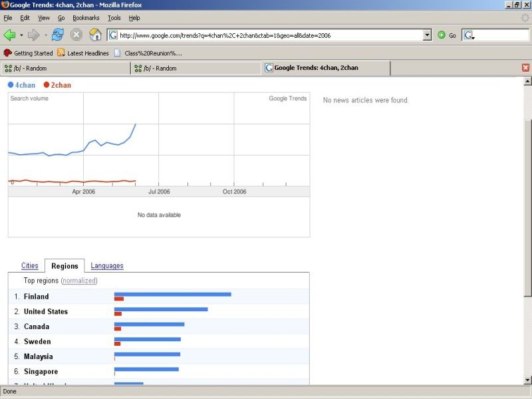Image resolution: width=532 pixels, height=399 pixels.
Task: Click the blue 4chan legend dot
Action: pos(11,85)
